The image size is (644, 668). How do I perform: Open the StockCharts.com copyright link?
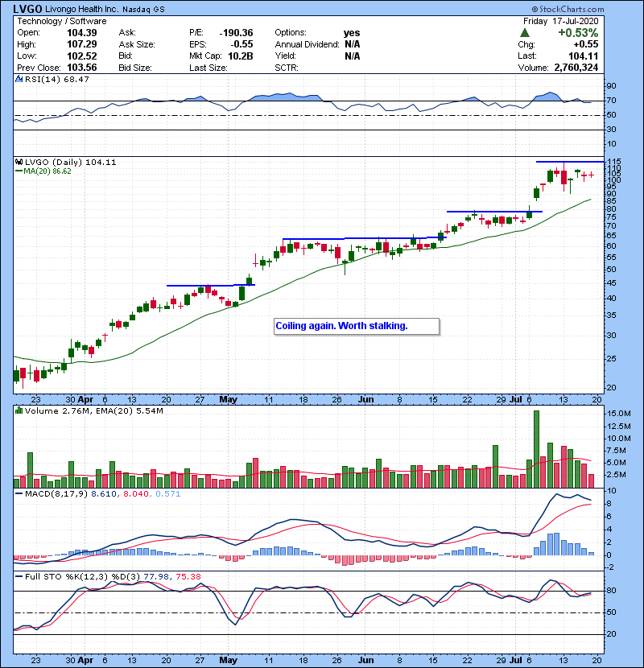(x=568, y=9)
